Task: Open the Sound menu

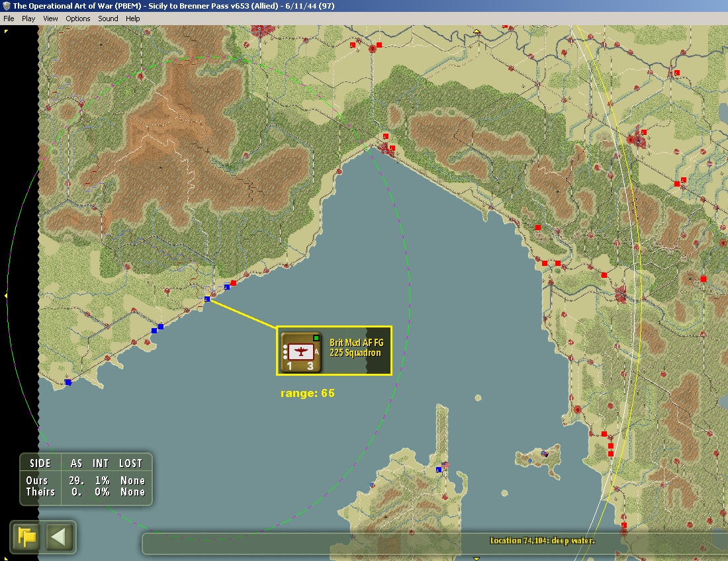Action: pos(108,19)
